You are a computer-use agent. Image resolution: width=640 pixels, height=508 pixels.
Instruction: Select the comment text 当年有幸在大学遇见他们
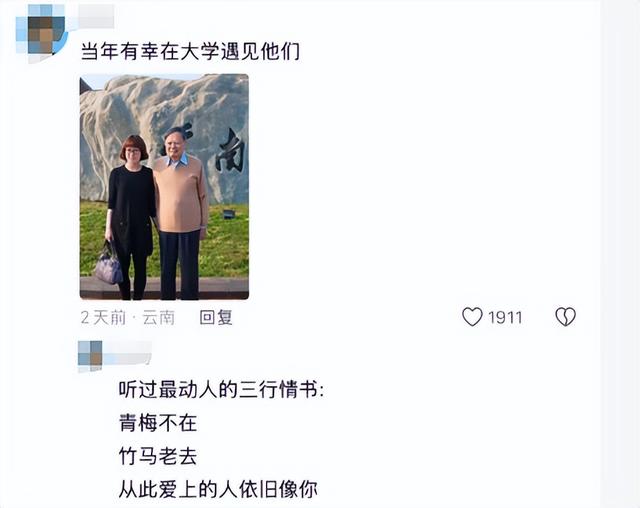point(190,51)
